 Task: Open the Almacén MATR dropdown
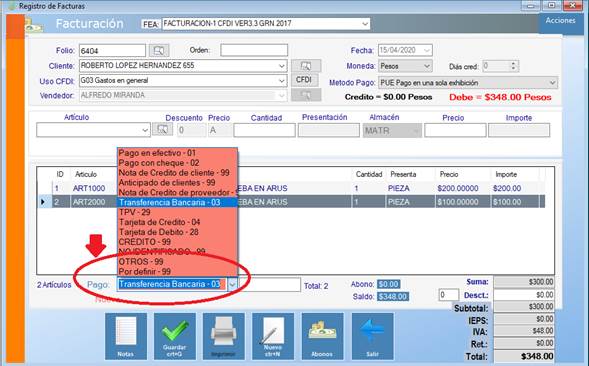click(416, 131)
